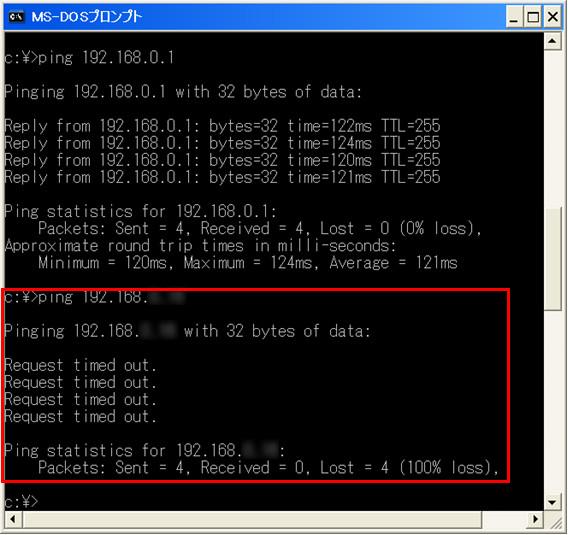
Task: Close the MS-DOS prompt window
Action: (x=553, y=17)
